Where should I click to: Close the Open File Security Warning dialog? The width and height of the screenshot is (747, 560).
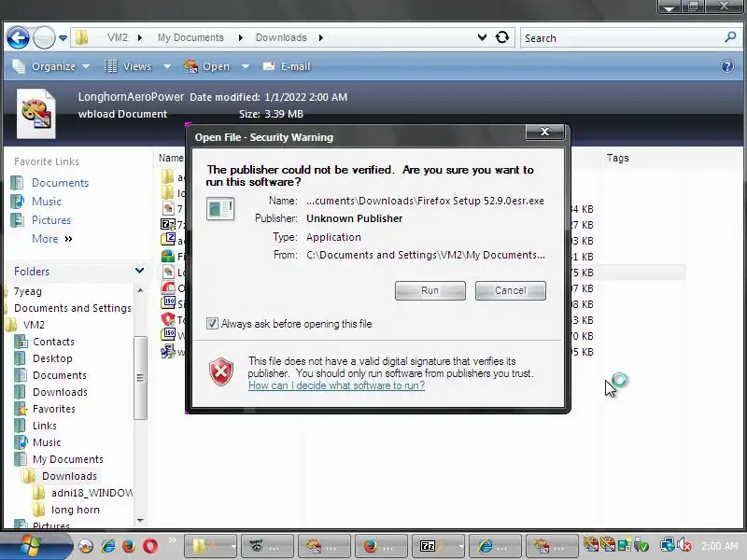coord(544,132)
